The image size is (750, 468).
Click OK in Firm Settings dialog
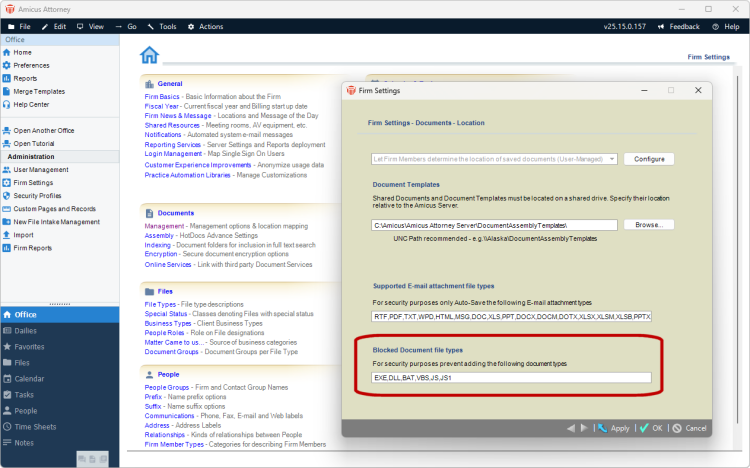click(x=651, y=428)
